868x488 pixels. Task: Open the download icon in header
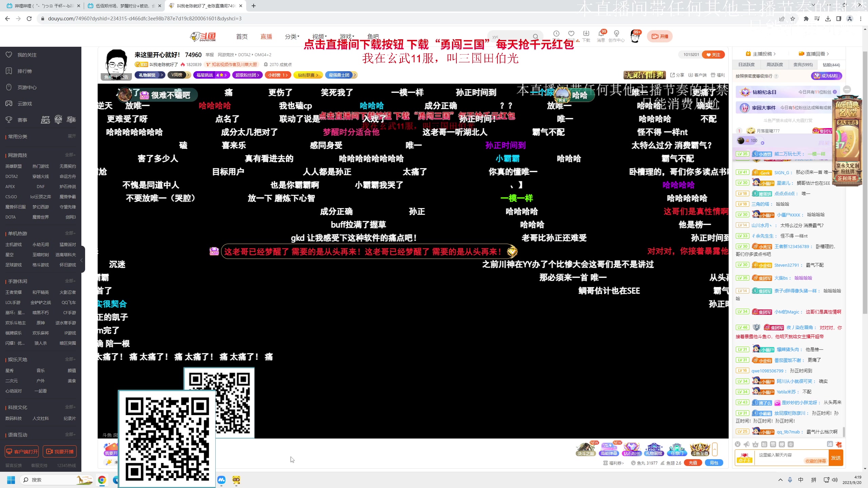pos(586,34)
